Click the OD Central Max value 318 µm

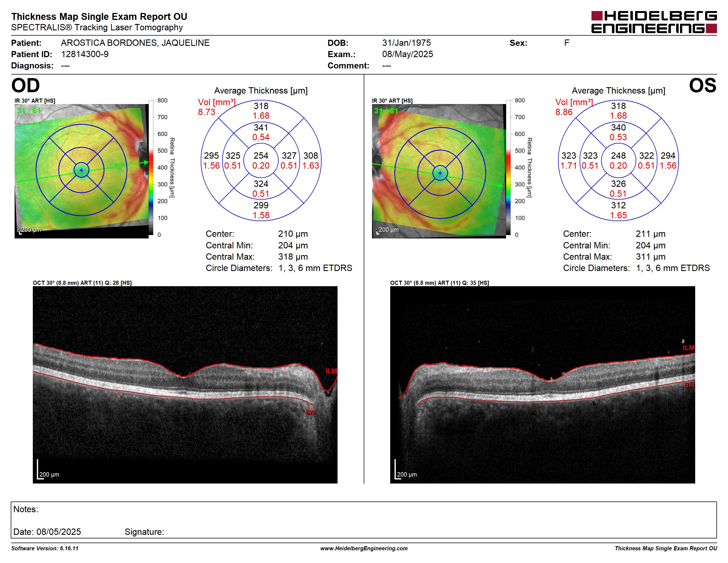(x=293, y=256)
